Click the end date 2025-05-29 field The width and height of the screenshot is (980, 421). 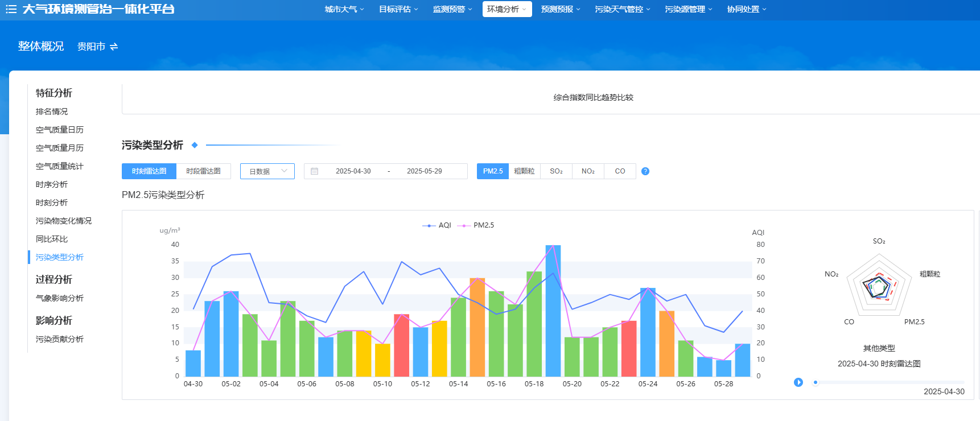coord(425,171)
